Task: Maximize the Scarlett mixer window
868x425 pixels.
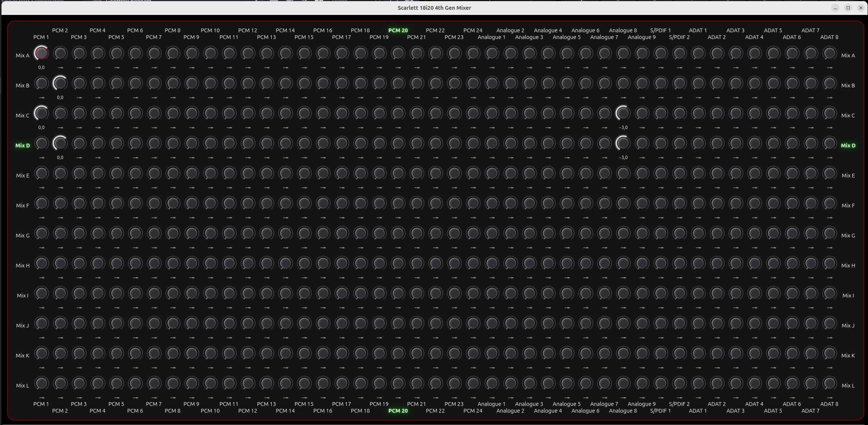Action: (x=848, y=8)
